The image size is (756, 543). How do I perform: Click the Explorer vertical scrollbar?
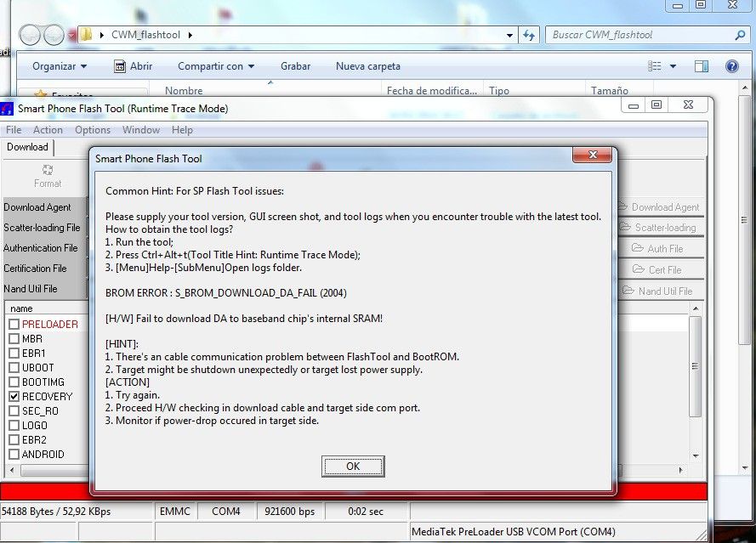[x=745, y=220]
